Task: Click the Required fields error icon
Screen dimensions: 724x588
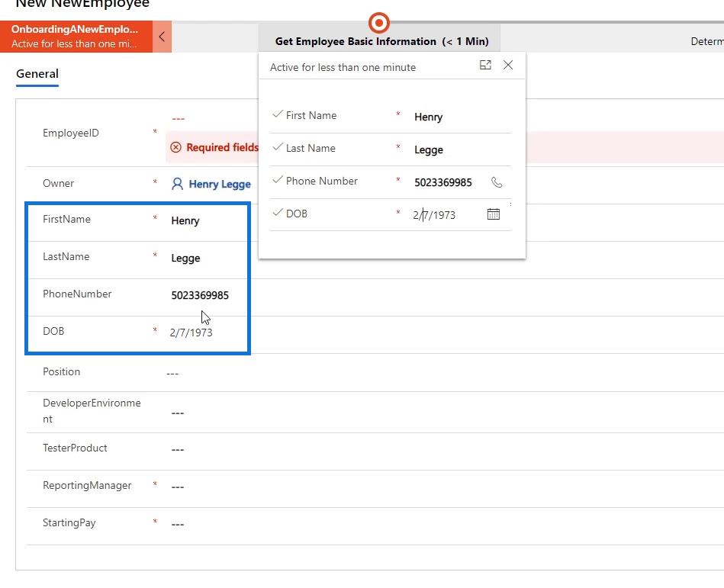Action: coord(176,147)
